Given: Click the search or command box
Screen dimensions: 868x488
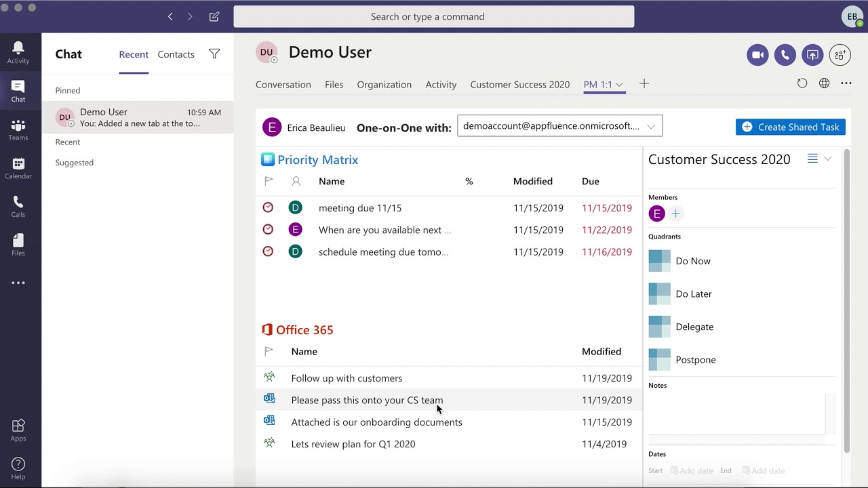Looking at the screenshot, I should coord(434,17).
